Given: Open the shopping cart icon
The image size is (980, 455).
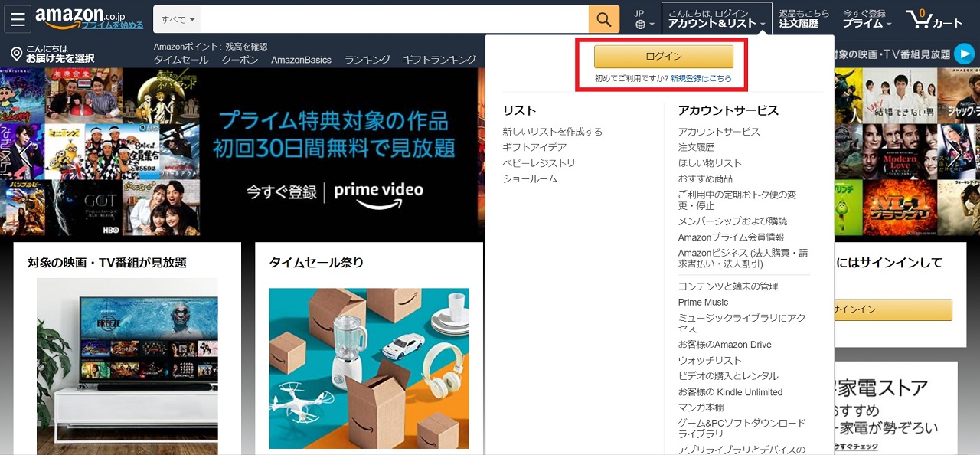Looking at the screenshot, I should point(918,19).
